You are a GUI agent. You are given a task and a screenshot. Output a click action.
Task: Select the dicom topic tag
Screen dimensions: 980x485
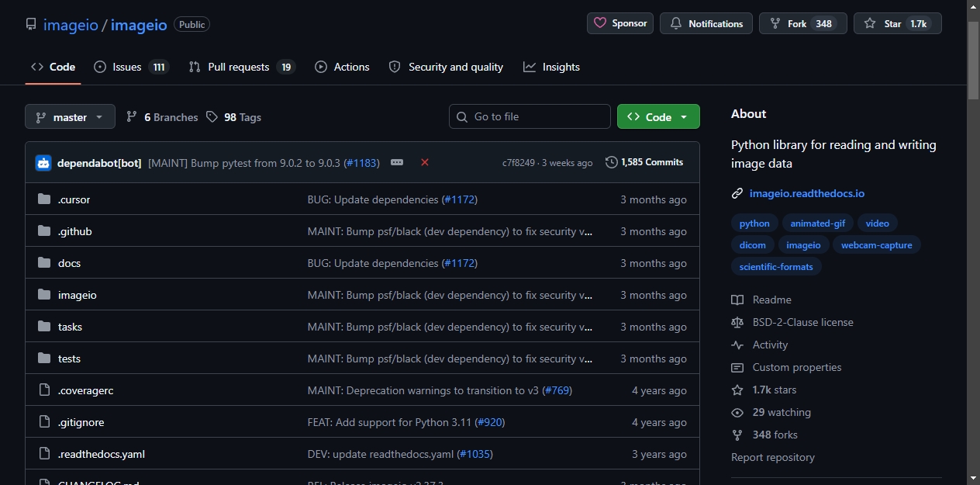[x=753, y=245]
